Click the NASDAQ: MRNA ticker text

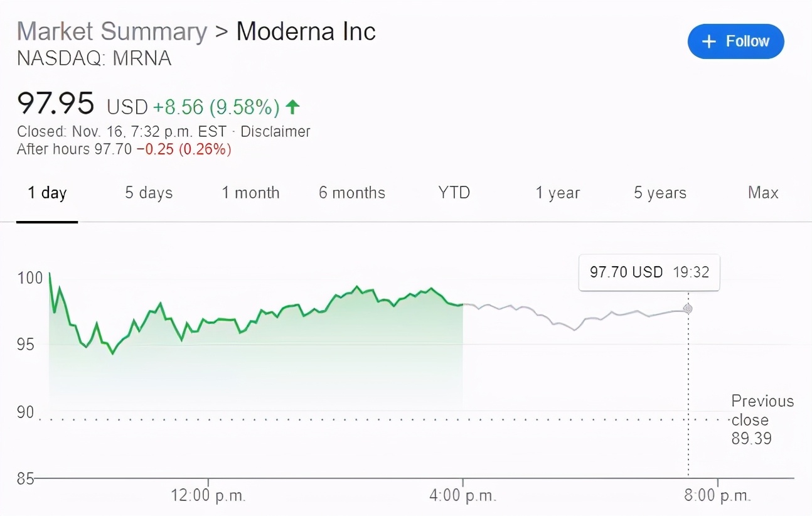tap(94, 58)
